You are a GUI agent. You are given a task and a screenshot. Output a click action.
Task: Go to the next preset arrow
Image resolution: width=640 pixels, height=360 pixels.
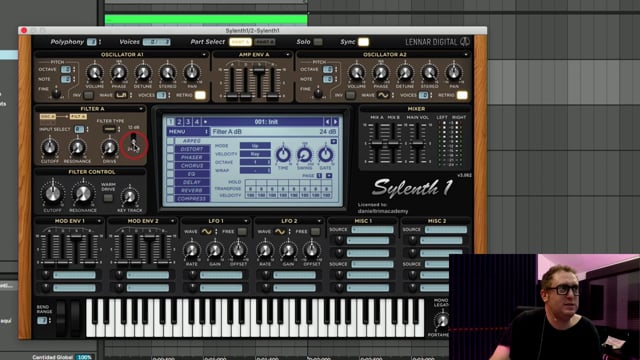click(335, 122)
